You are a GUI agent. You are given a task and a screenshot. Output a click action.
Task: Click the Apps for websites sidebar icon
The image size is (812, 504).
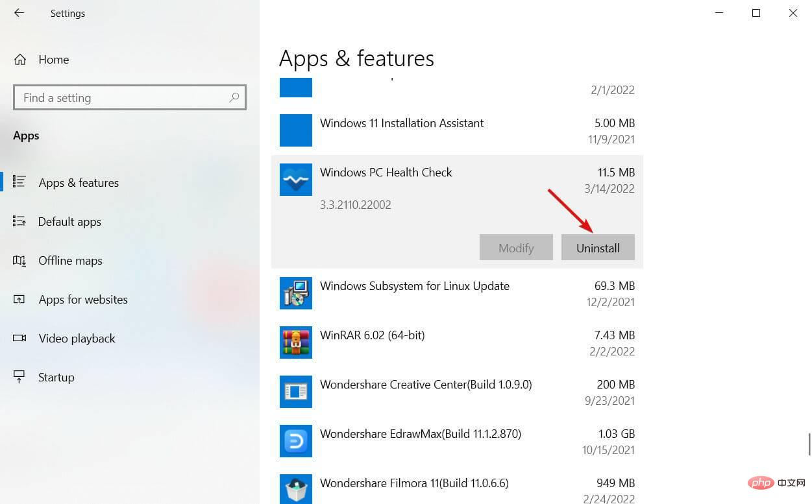(19, 299)
